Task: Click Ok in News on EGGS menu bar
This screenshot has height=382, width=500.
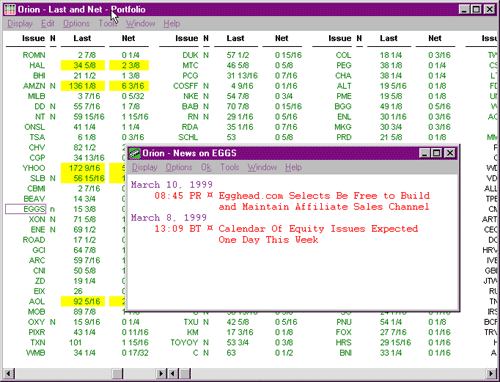Action: [x=206, y=167]
